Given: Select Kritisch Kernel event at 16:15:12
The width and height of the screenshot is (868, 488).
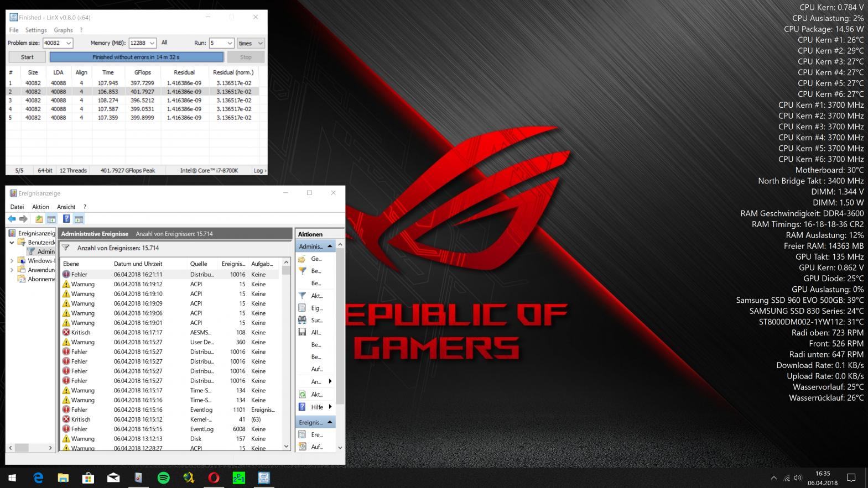Looking at the screenshot, I should [x=171, y=419].
